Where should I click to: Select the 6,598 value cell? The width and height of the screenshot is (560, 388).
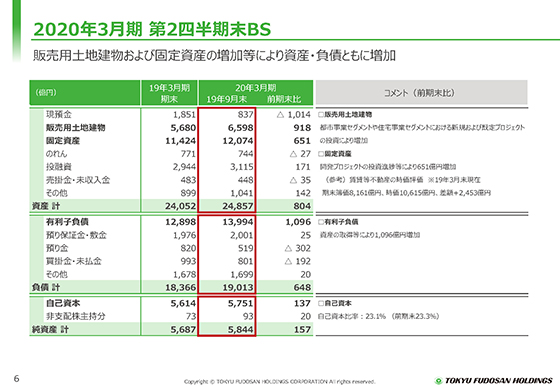tap(241, 128)
